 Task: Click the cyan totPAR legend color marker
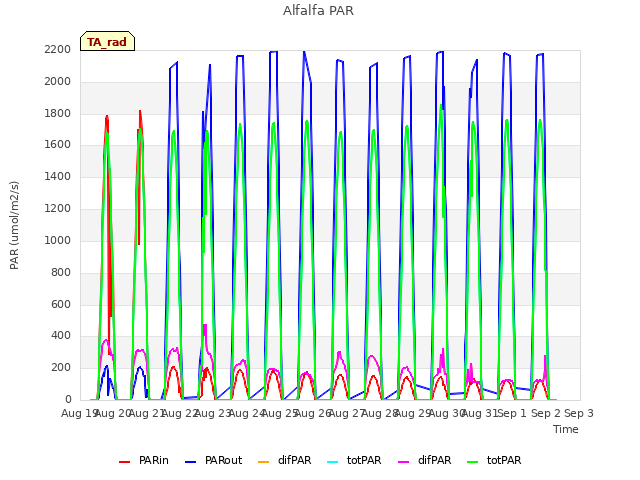tap(333, 462)
